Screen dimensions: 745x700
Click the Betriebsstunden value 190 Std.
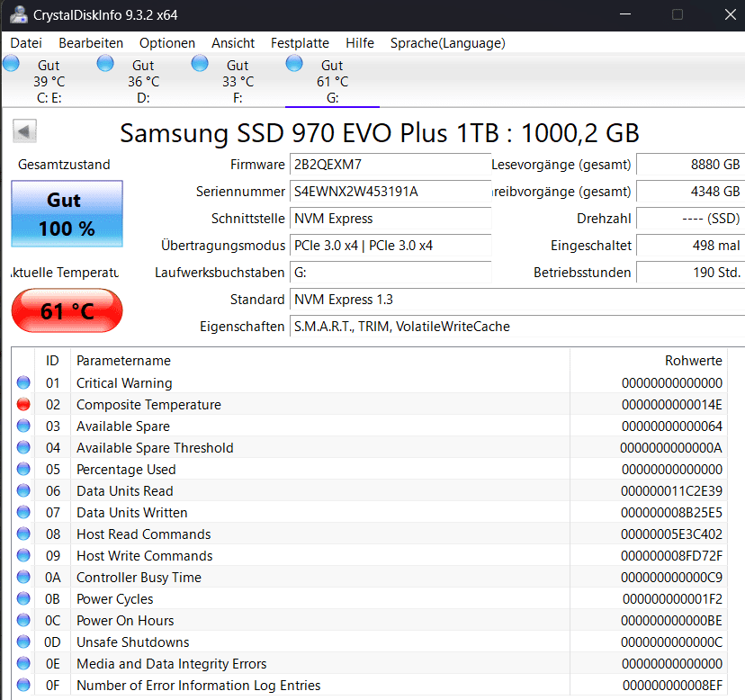coord(690,273)
